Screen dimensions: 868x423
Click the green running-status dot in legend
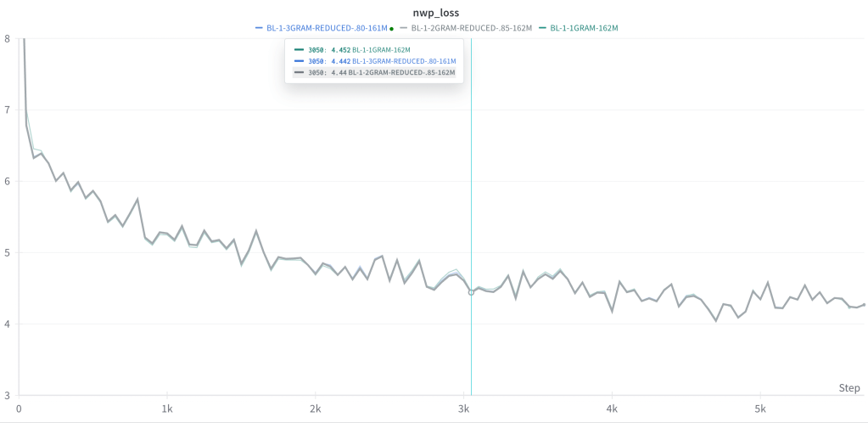pyautogui.click(x=391, y=29)
